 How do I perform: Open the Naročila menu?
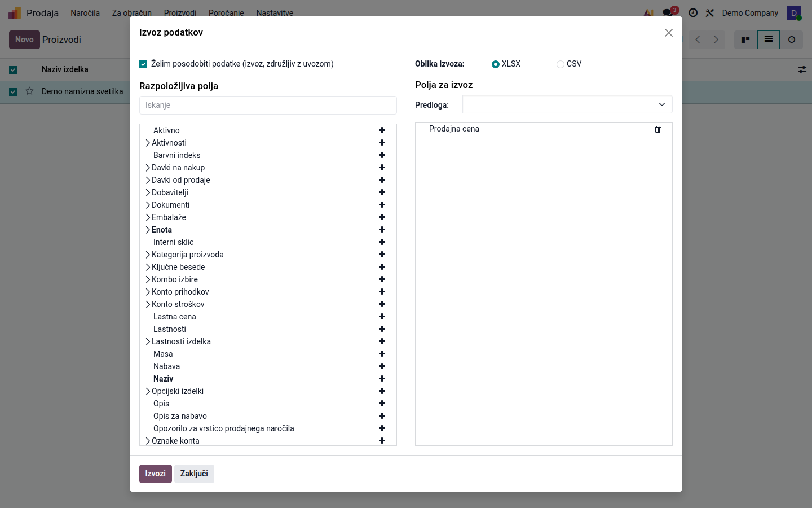pos(85,12)
